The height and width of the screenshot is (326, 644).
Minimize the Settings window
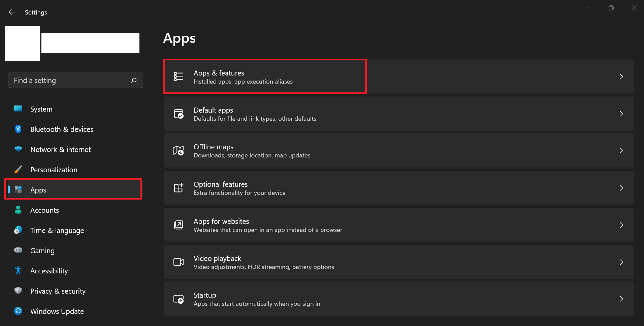pyautogui.click(x=588, y=8)
